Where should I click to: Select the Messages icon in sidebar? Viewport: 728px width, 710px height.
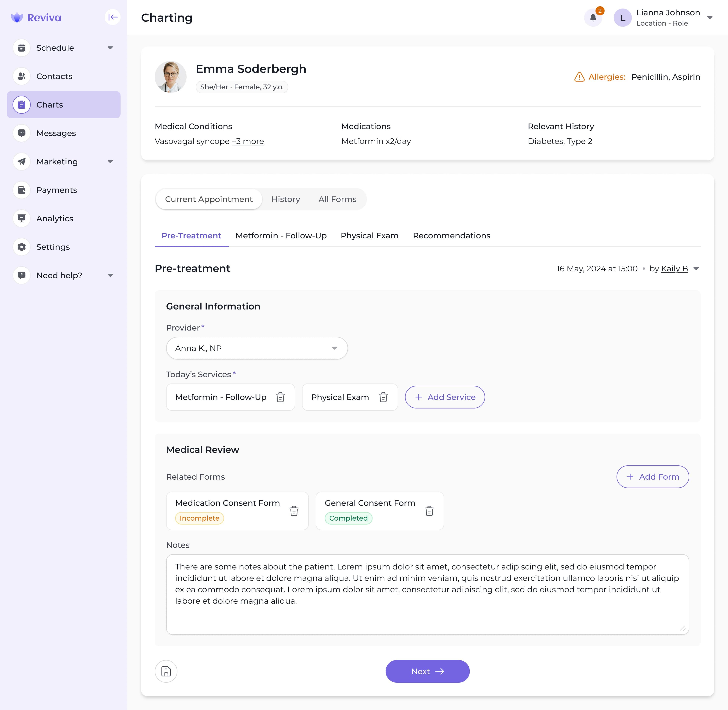tap(22, 133)
